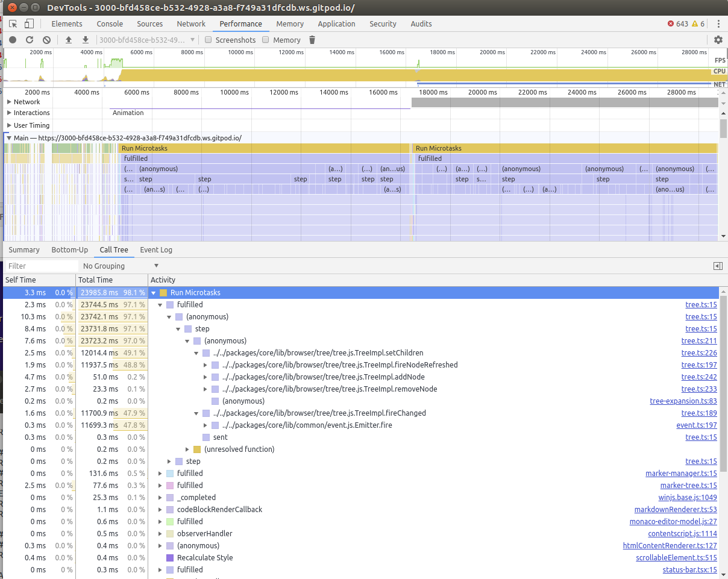Viewport: 728px width, 579px height.
Task: Open marker-manager.ts:15 link
Action: (x=681, y=474)
